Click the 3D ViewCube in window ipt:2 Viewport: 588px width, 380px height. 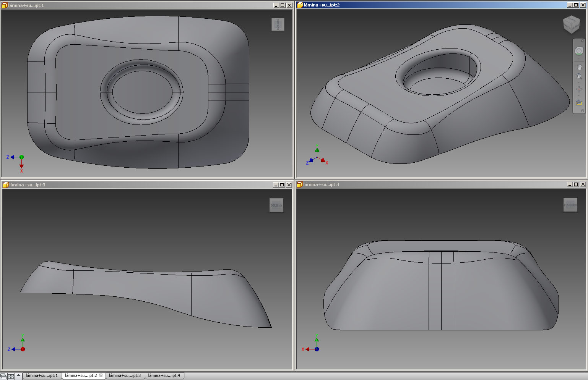[571, 24]
